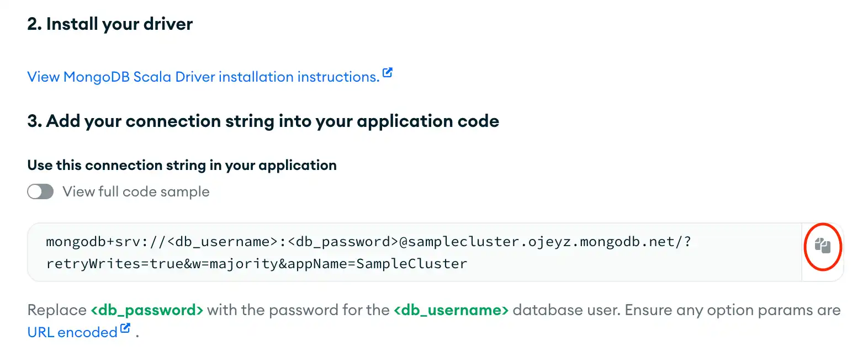Open the URL encoded link
Image resolution: width=868 pixels, height=362 pixels.
[x=72, y=332]
